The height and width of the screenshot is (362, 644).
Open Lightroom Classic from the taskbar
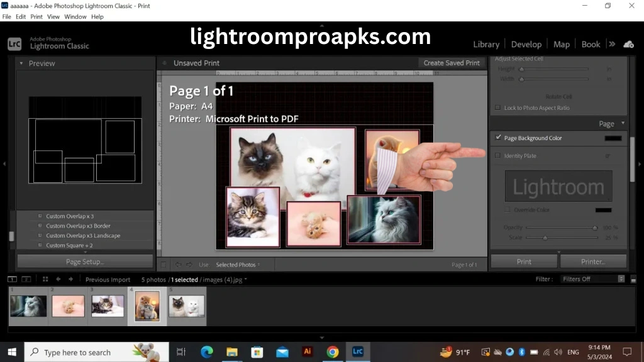357,352
